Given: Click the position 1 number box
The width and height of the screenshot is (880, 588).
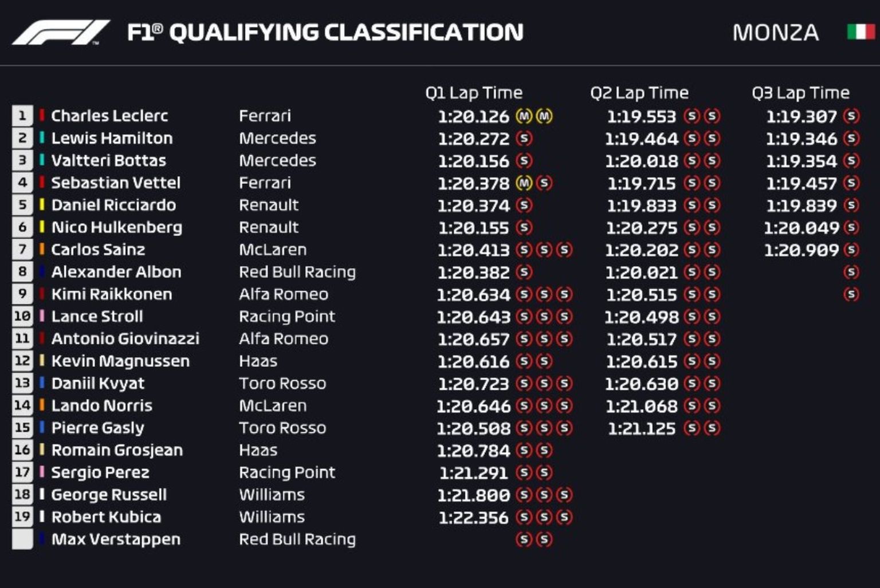Looking at the screenshot, I should 22,116.
